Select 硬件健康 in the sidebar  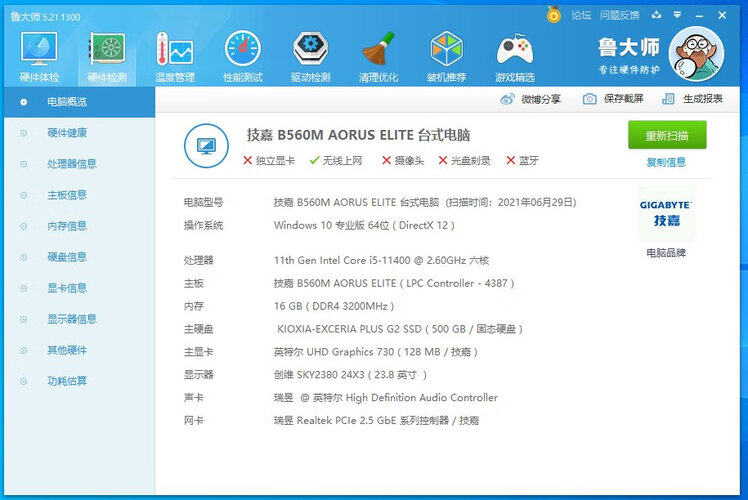(79, 133)
